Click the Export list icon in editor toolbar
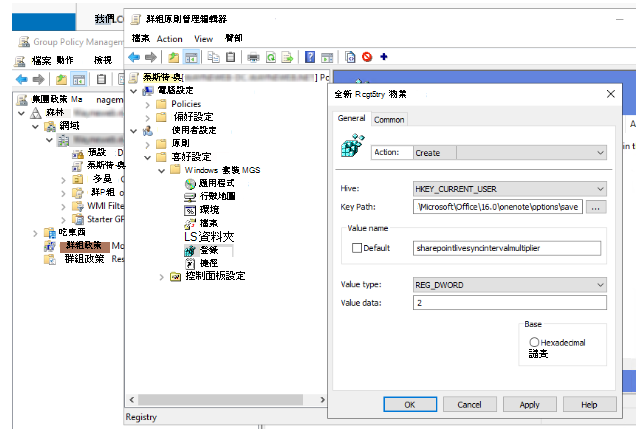The image size is (641, 433). point(287,57)
